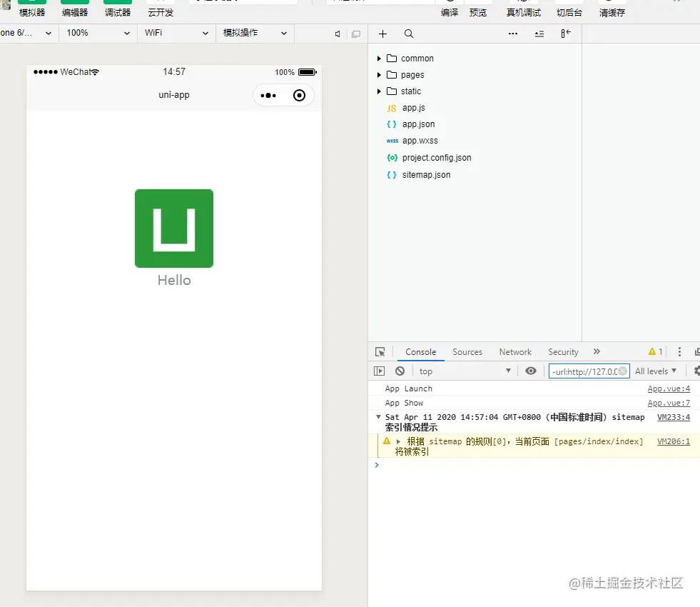Toggle live expression eye icon

point(531,371)
